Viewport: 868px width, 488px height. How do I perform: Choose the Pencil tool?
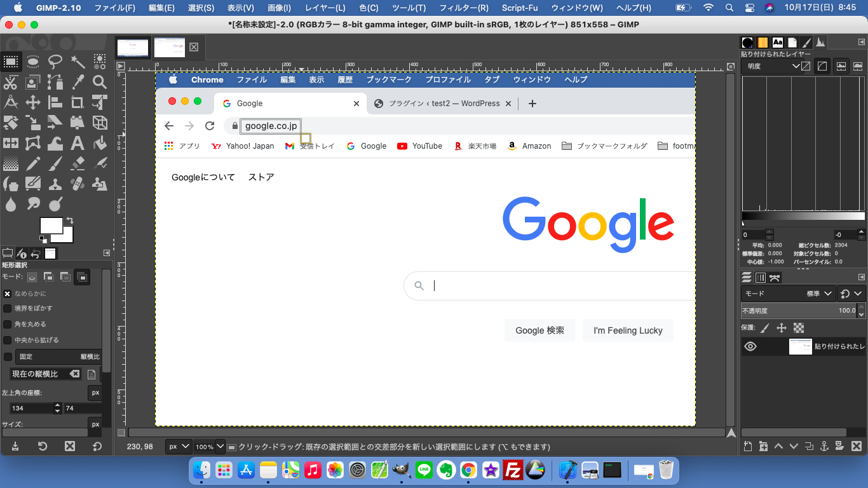(x=33, y=163)
